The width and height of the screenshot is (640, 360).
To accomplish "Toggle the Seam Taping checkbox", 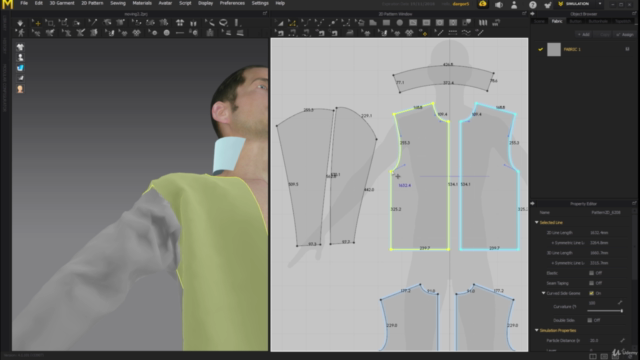I will [x=591, y=283].
